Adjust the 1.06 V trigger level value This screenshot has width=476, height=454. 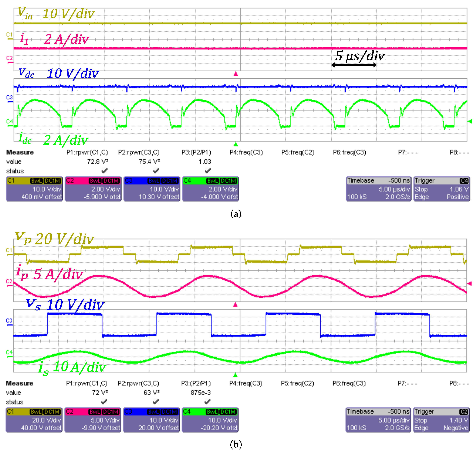click(459, 189)
